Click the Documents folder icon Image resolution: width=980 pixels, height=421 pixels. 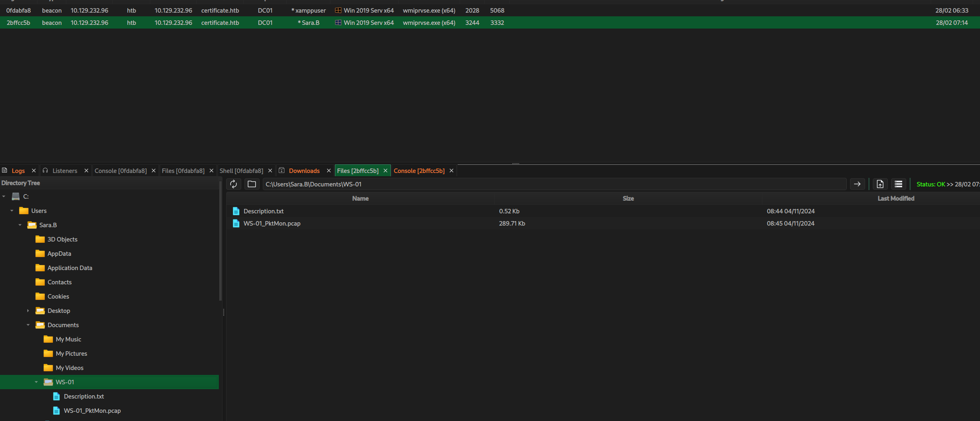(x=40, y=325)
